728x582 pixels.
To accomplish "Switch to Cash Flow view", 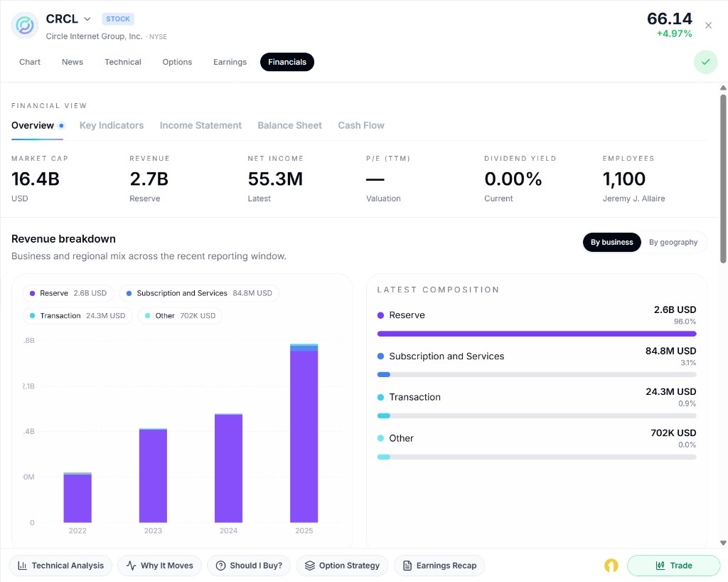I will pyautogui.click(x=361, y=125).
